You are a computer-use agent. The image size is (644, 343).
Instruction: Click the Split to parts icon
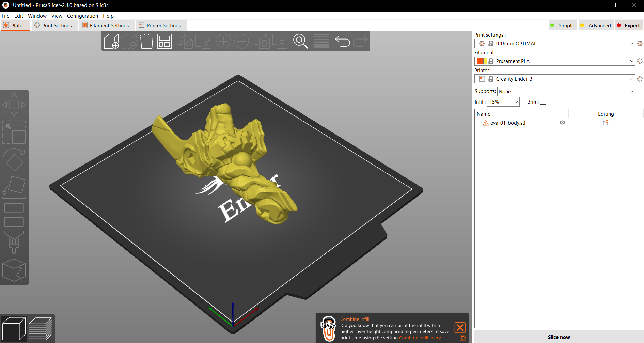tap(280, 42)
